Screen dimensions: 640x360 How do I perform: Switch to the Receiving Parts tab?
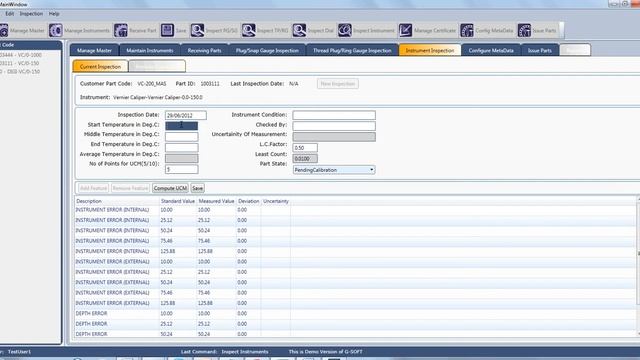[204, 50]
